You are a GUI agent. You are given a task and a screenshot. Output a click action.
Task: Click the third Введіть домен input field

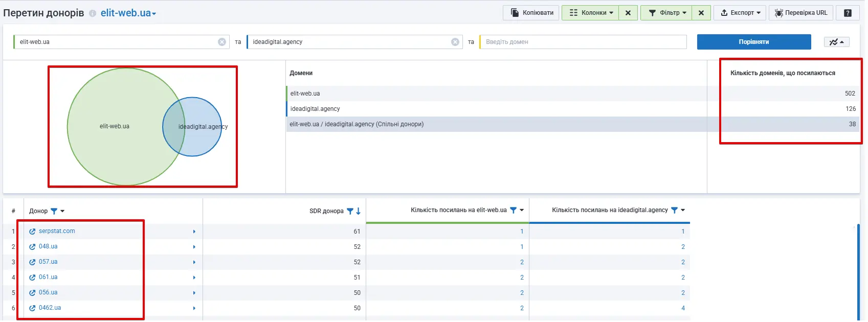[x=583, y=42]
